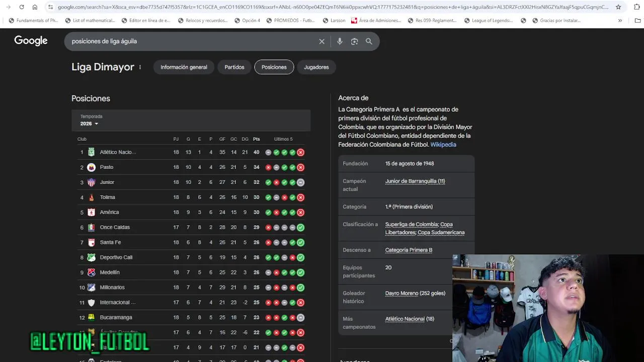The height and width of the screenshot is (362, 644).
Task: Click América team crest
Action: (x=91, y=212)
